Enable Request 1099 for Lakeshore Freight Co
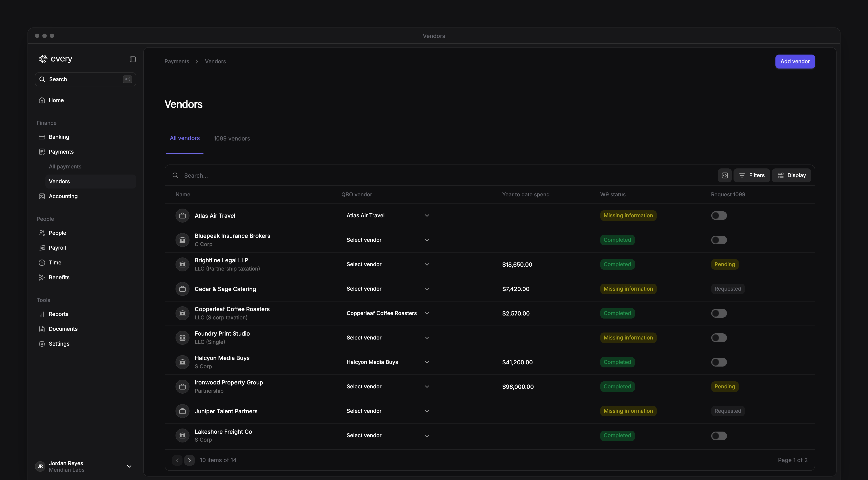 719,436
